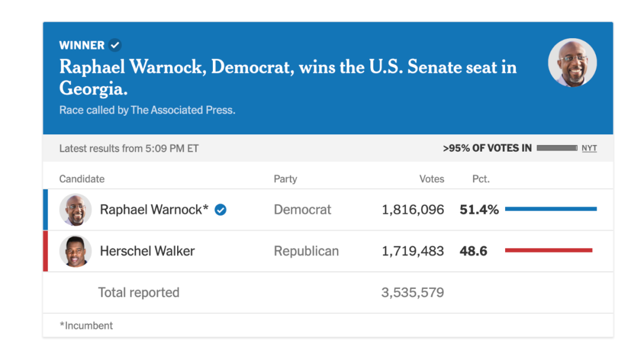This screenshot has height=363, width=644.
Task: Click the blue percentage bar for Warnock
Action: [551, 209]
